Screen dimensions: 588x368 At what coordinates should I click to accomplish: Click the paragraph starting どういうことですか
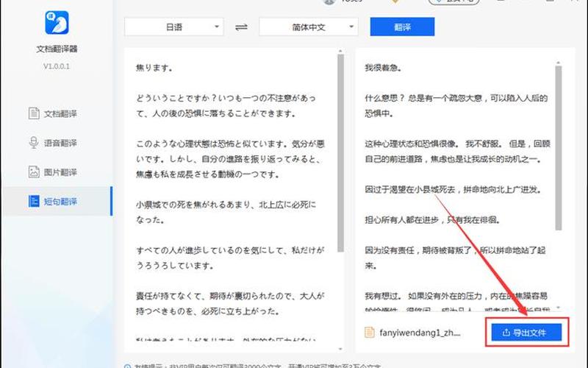(226, 106)
